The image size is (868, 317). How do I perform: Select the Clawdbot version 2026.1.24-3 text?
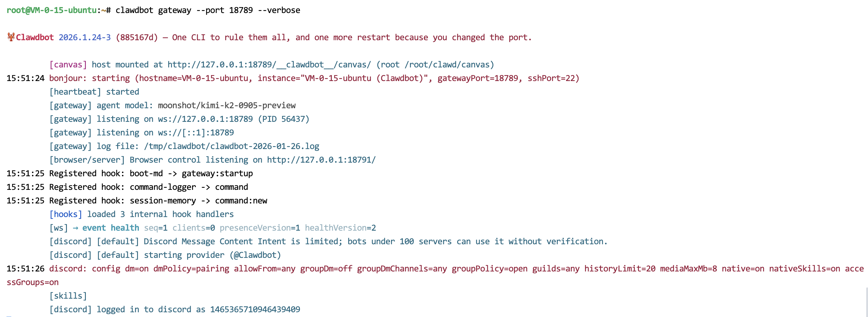coord(85,37)
